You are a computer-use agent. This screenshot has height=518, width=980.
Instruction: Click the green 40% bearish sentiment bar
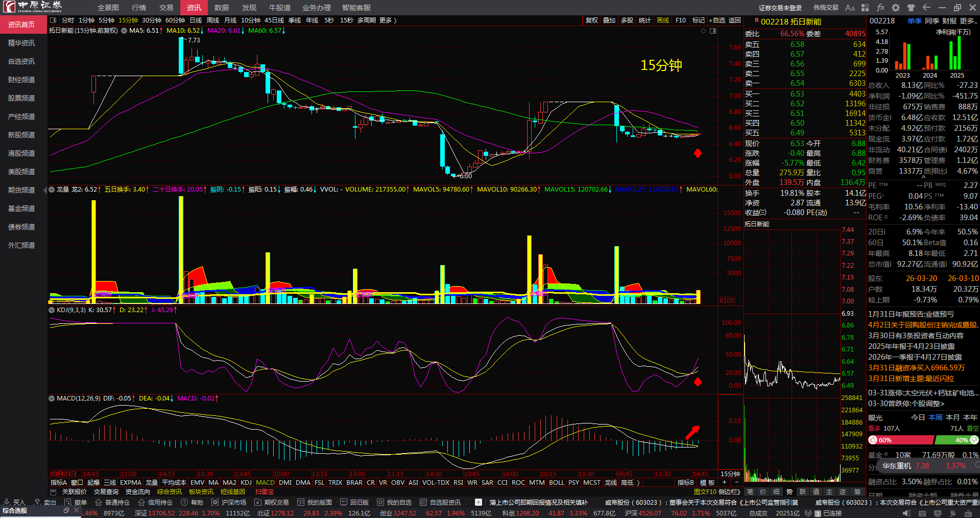pos(957,440)
